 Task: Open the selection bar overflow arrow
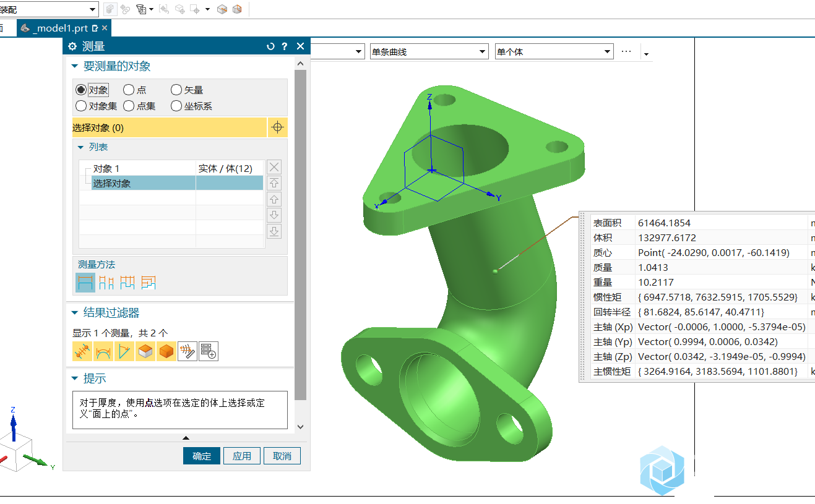tap(646, 54)
